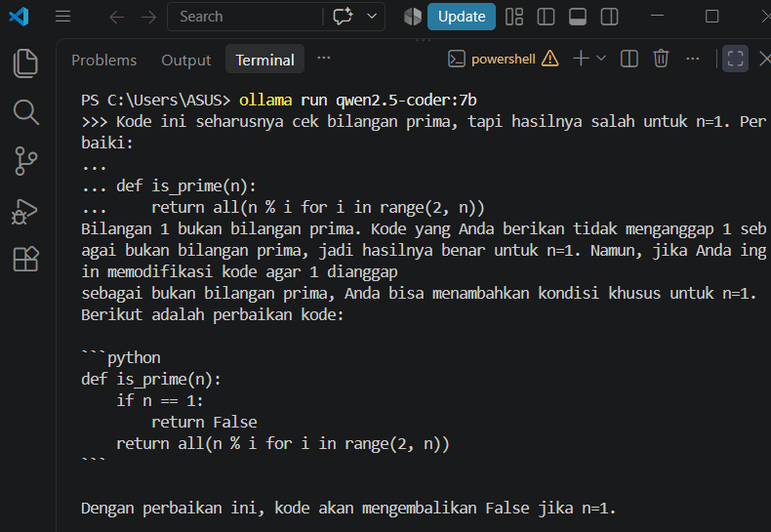
Task: Expand the launch profile dropdown arrow
Action: click(x=601, y=59)
